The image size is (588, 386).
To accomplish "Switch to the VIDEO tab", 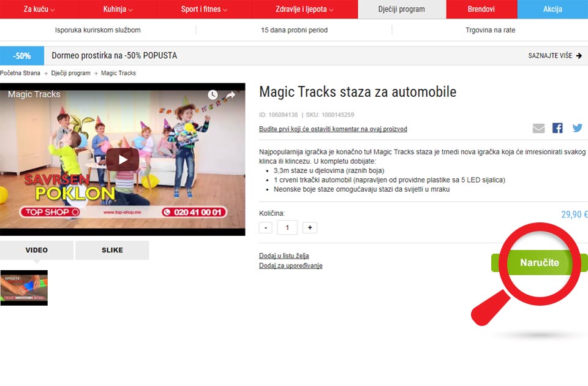I will tap(37, 250).
